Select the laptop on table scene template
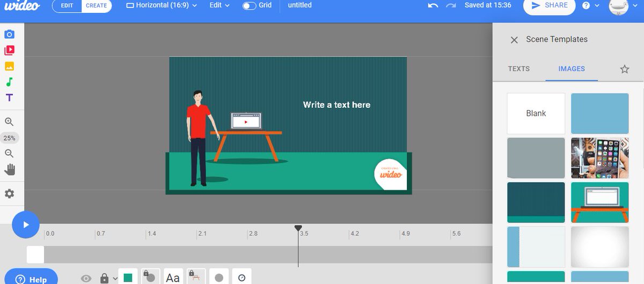The height and width of the screenshot is (284, 644). point(599,203)
